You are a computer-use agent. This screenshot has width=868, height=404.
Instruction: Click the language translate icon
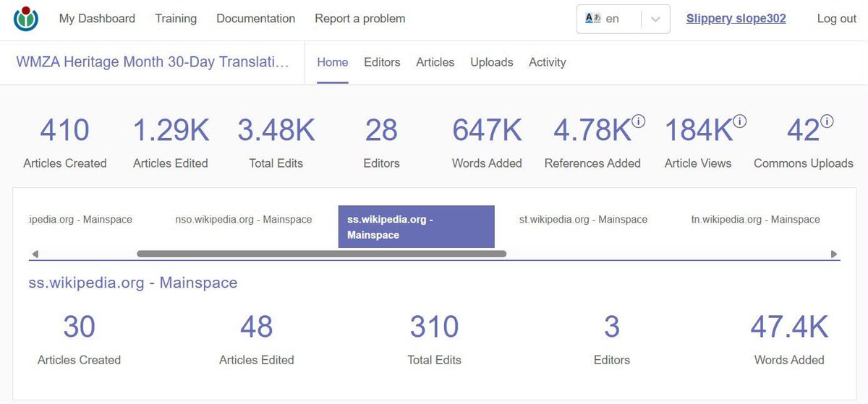(593, 19)
